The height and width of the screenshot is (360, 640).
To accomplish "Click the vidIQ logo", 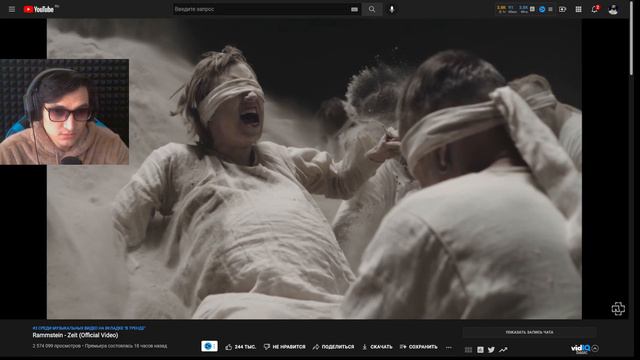I will pyautogui.click(x=580, y=349).
